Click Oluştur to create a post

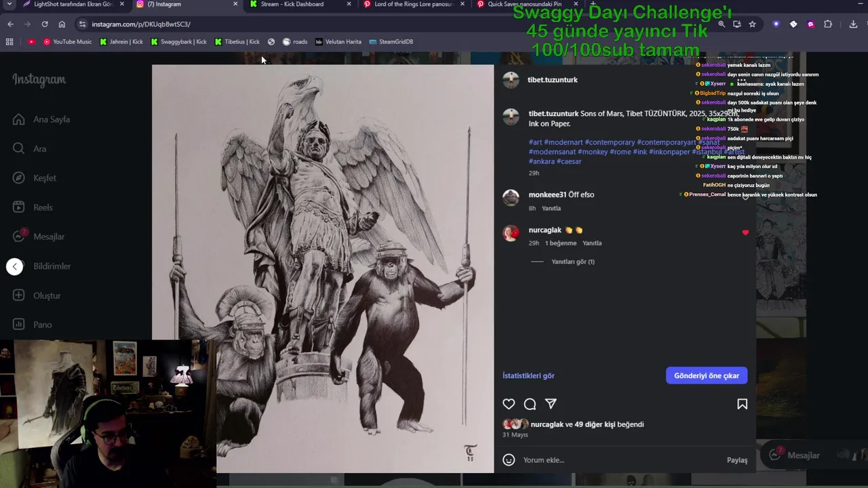click(37, 296)
